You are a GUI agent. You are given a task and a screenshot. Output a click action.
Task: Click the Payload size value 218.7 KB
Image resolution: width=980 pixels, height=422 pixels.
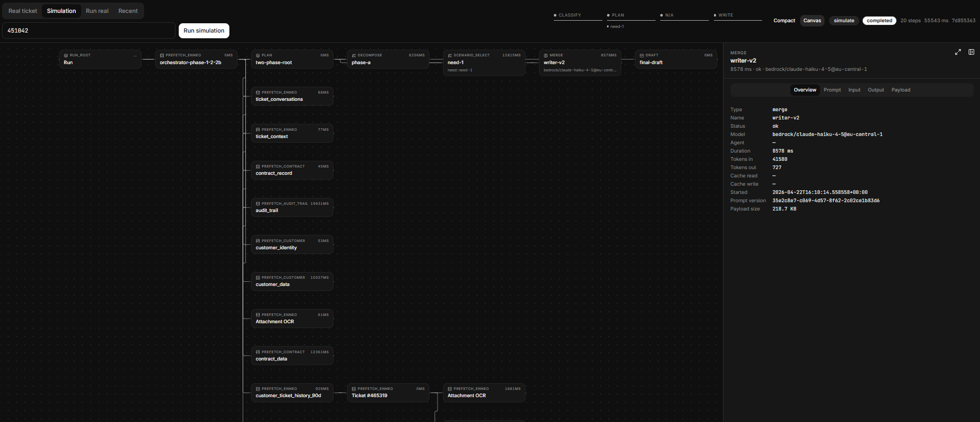[x=784, y=209]
